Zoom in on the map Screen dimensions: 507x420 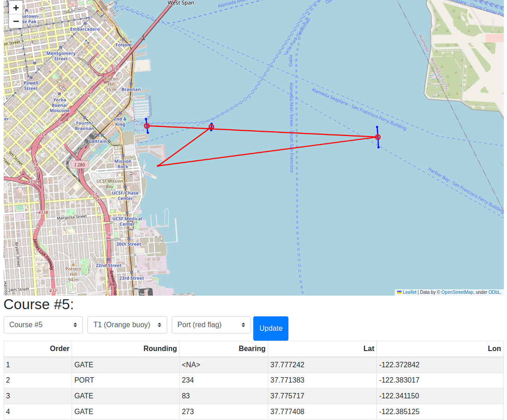(x=16, y=8)
